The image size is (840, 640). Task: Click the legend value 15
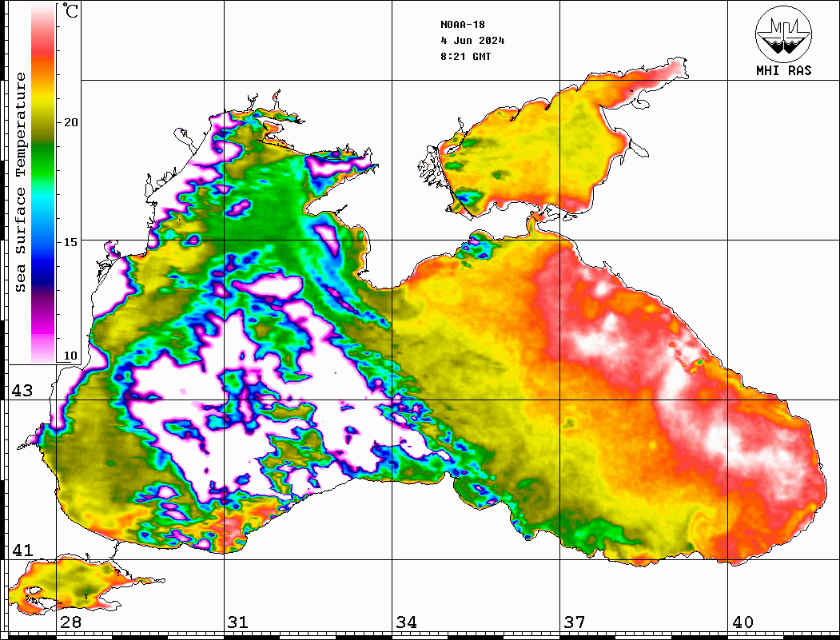(70, 242)
